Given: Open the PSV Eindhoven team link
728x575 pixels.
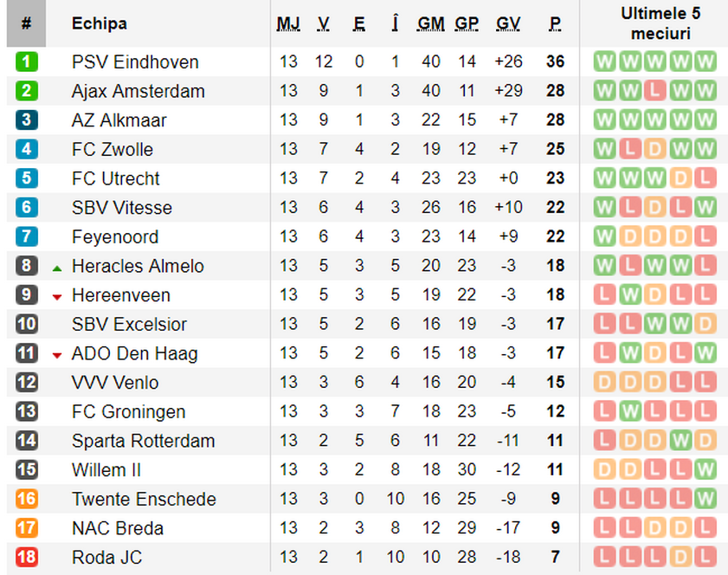Looking at the screenshot, I should click(135, 61).
